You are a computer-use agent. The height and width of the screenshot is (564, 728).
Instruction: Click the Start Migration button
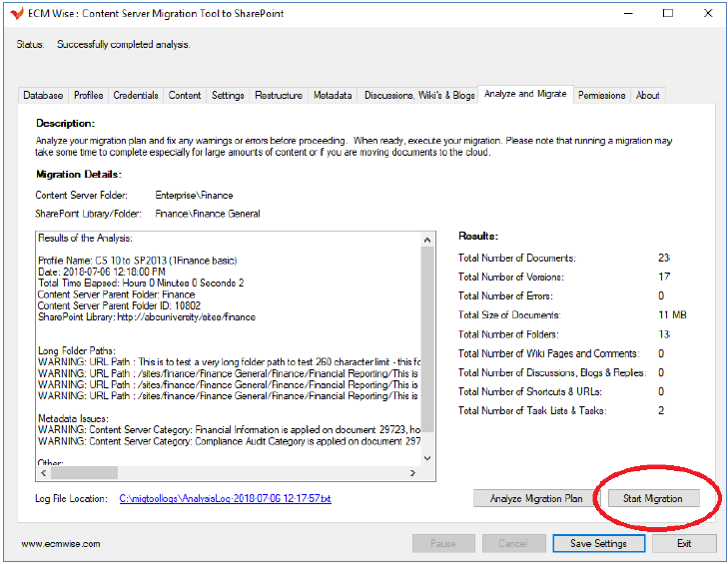653,498
